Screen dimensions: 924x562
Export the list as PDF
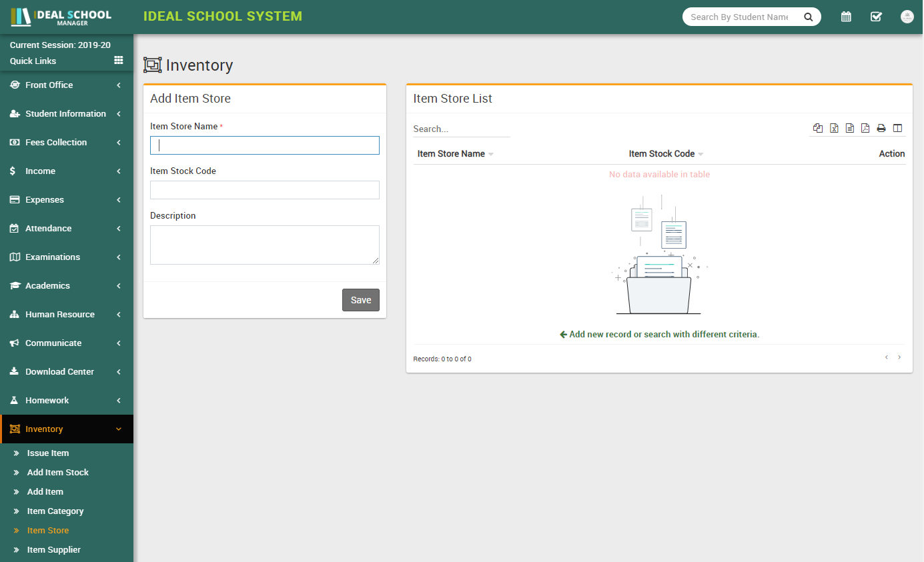(865, 128)
